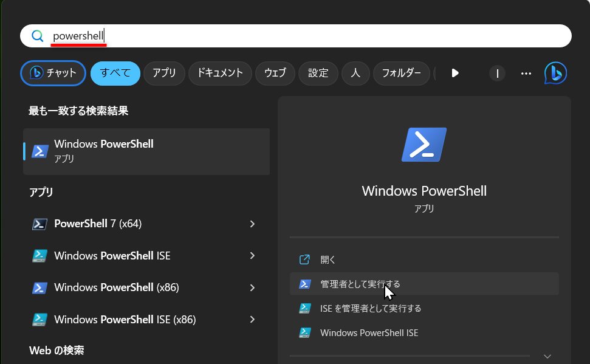The height and width of the screenshot is (364, 590).
Task: Switch to the 設定 filter tab
Action: click(318, 73)
